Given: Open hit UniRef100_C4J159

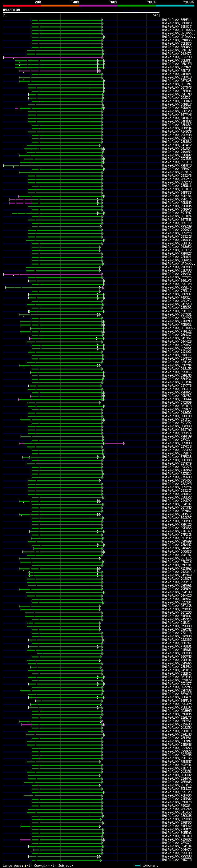Looking at the screenshot, I should (176, 369).
